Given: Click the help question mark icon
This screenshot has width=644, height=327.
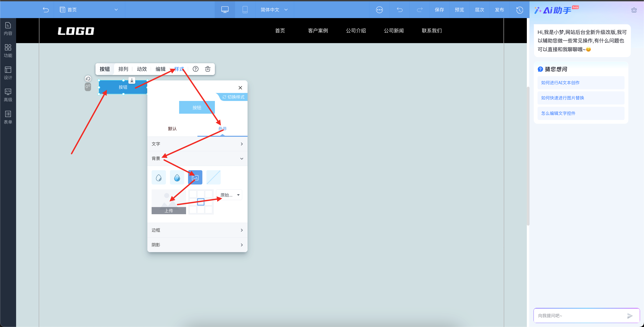Looking at the screenshot, I should pyautogui.click(x=195, y=69).
